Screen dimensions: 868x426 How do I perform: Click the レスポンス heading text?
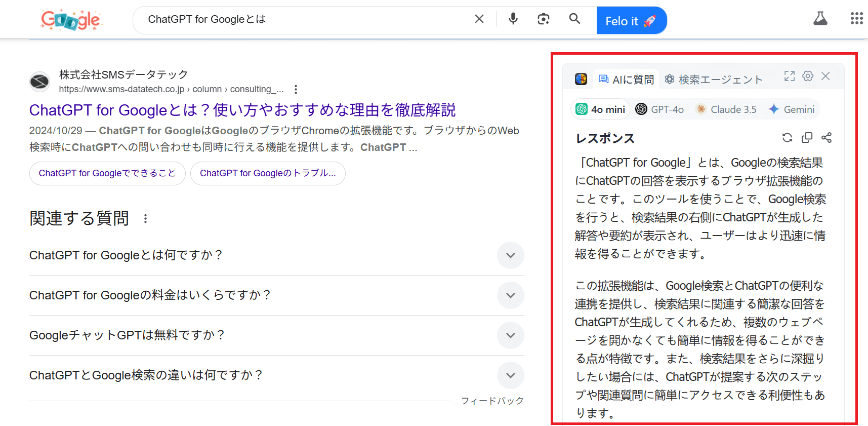point(605,138)
